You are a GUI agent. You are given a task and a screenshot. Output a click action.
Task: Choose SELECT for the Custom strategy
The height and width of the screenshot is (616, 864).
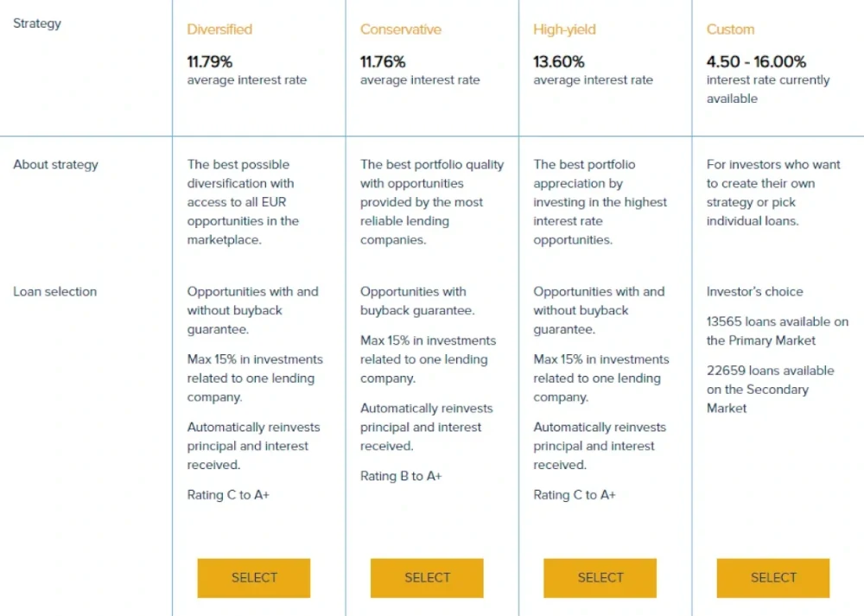773,578
